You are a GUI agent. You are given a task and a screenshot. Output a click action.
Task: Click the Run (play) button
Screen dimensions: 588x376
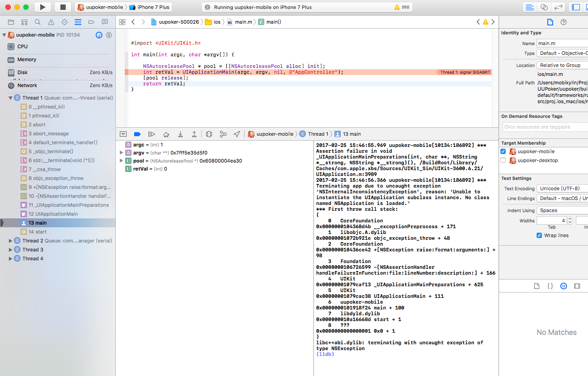(x=42, y=7)
